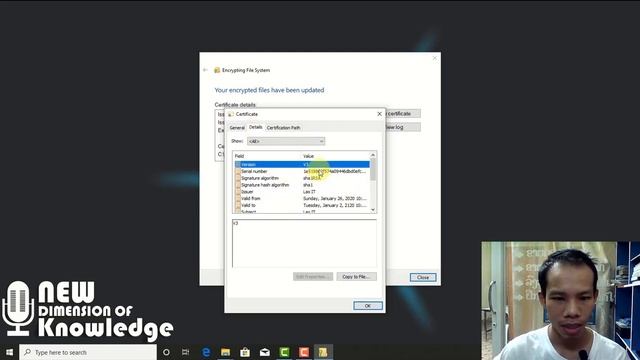Image resolution: width=640 pixels, height=360 pixels.
Task: Click the View log button behind the dialog
Action: (x=402, y=127)
